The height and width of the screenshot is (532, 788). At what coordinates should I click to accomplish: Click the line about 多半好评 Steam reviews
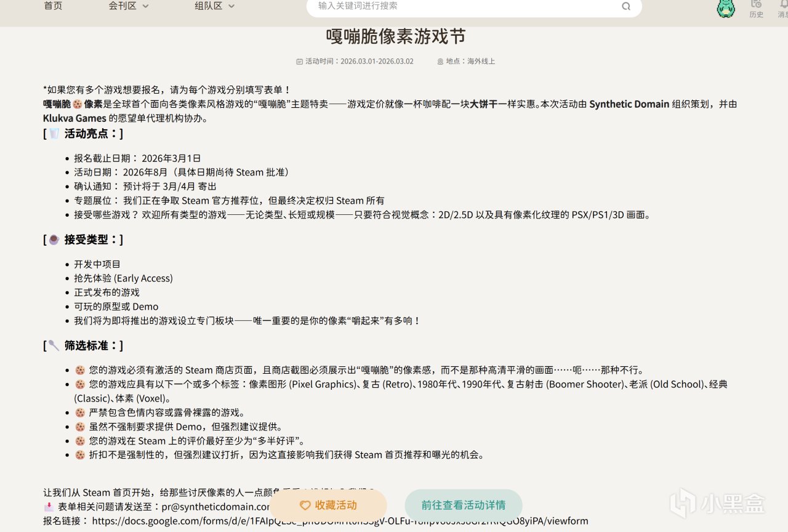coord(190,441)
